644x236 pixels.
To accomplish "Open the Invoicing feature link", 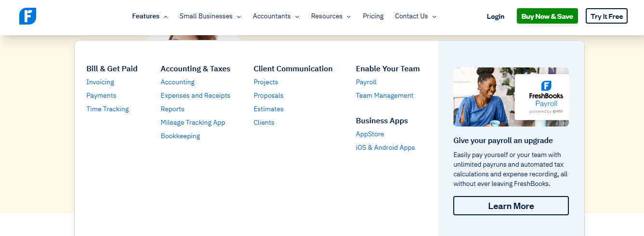I will point(100,82).
